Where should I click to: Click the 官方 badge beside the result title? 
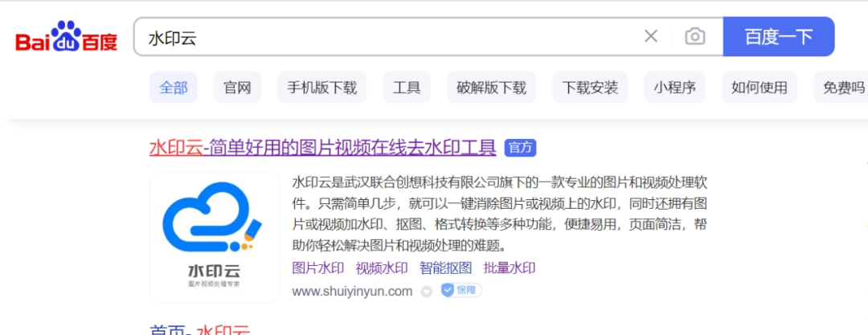[520, 148]
